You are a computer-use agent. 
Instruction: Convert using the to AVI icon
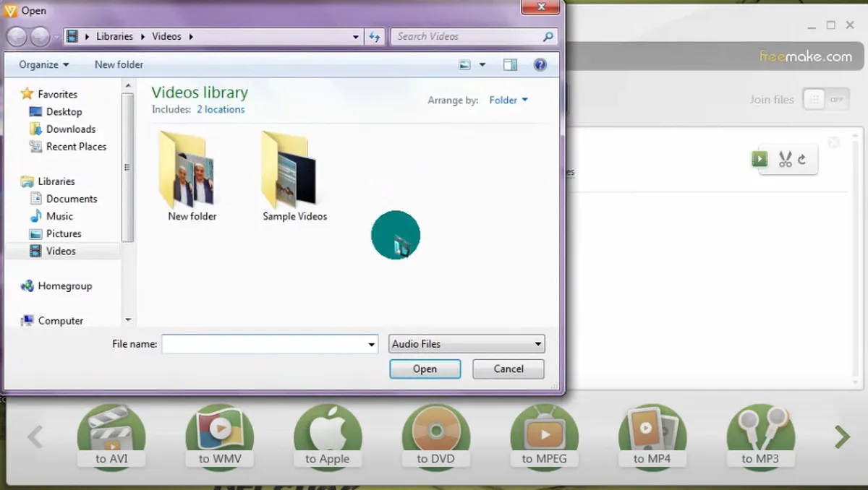111,438
